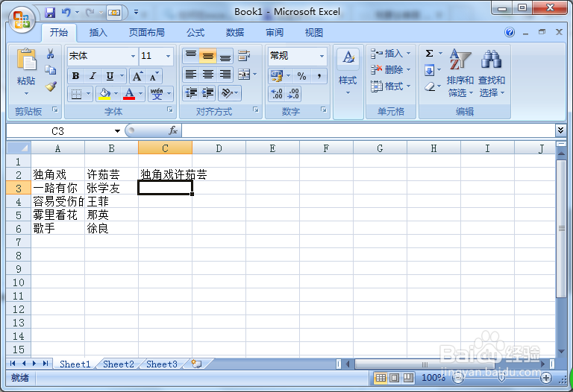Screen dimensions: 573x392
Task: Align text to top of cell
Action: pyautogui.click(x=191, y=55)
